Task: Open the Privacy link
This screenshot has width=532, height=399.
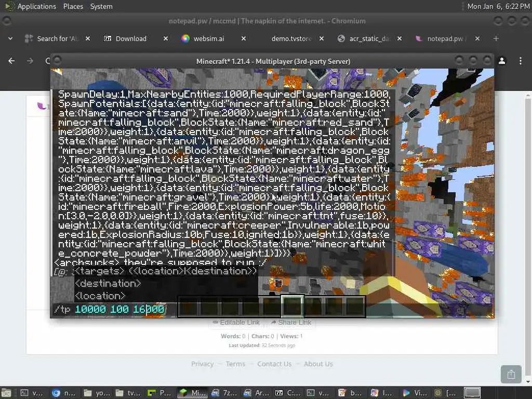Action: coord(202,364)
